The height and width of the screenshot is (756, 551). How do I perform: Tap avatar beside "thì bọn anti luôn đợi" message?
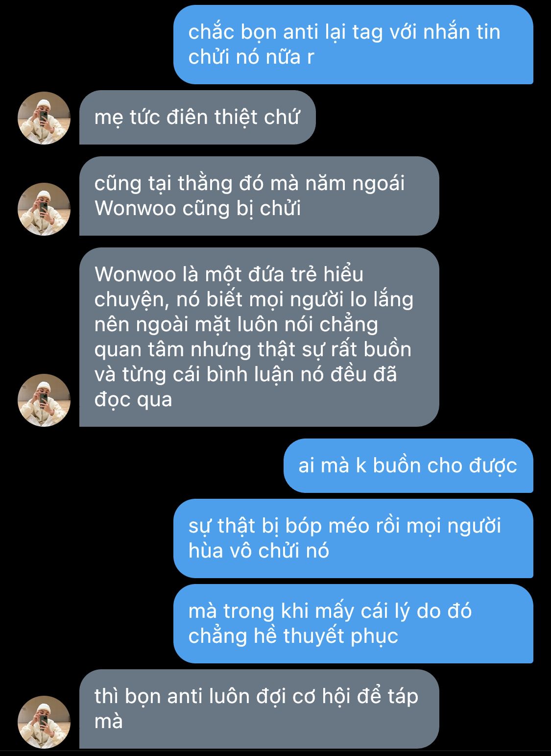[x=44, y=722]
